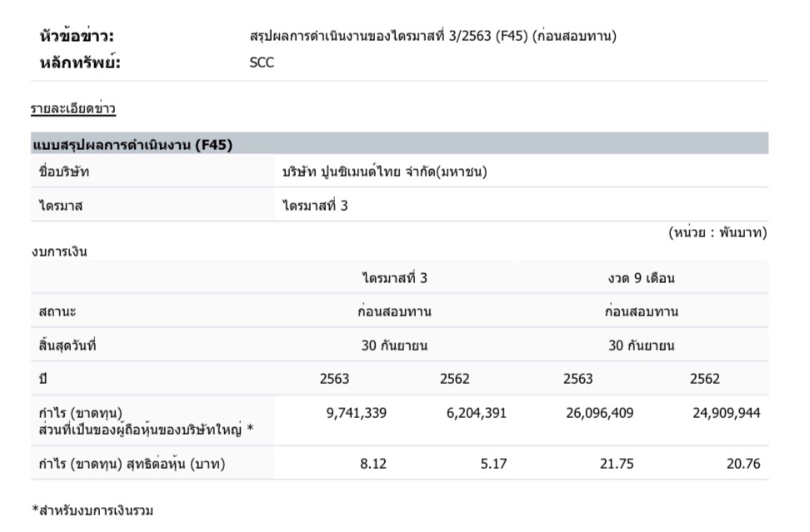Click the nine-month profit 24,909,944
This screenshot has height=532, width=810.
726,413
